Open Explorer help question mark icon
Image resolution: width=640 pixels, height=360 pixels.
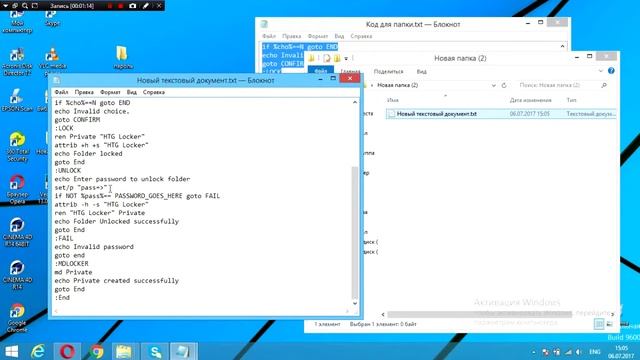(611, 71)
